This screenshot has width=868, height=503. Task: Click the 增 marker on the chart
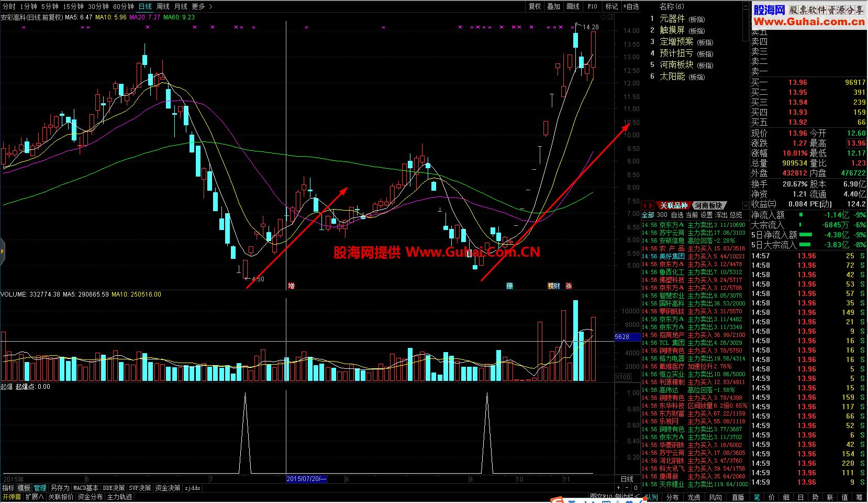click(291, 286)
